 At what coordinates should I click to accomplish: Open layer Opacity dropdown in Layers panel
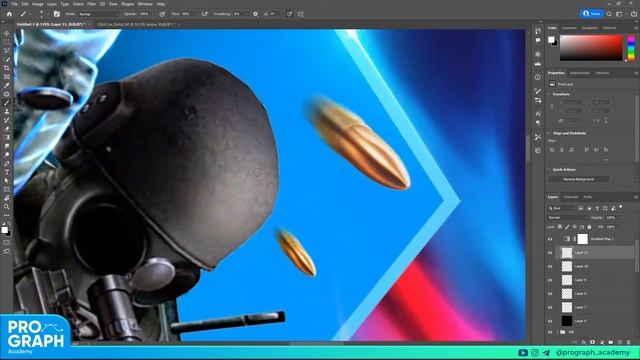coord(613,218)
